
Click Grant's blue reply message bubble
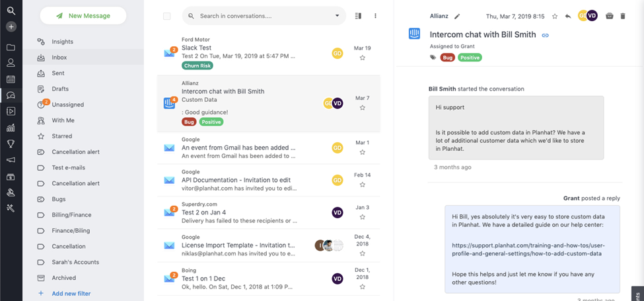coord(532,249)
